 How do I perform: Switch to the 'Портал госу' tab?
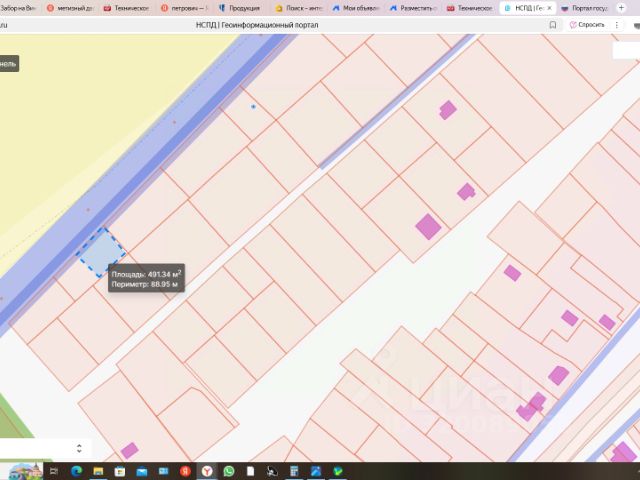[x=584, y=8]
